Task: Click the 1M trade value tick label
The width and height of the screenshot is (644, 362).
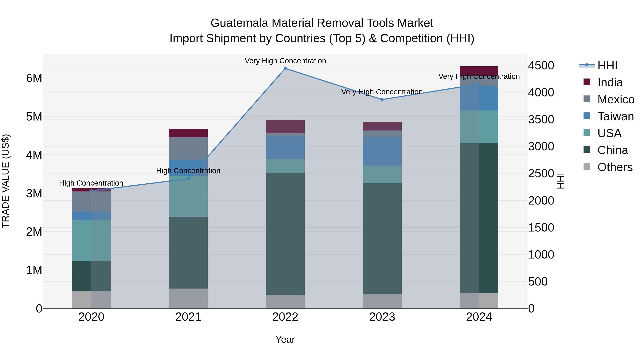Action: [34, 270]
